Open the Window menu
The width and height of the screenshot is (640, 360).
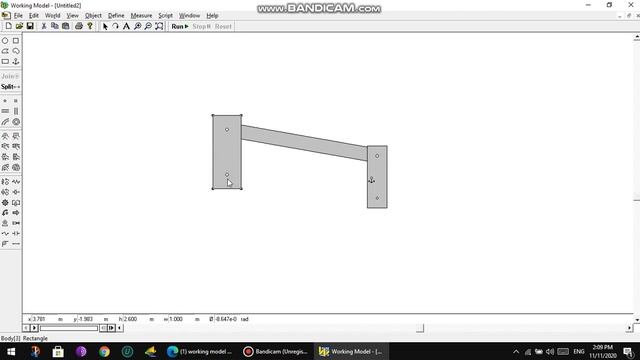(x=189, y=16)
